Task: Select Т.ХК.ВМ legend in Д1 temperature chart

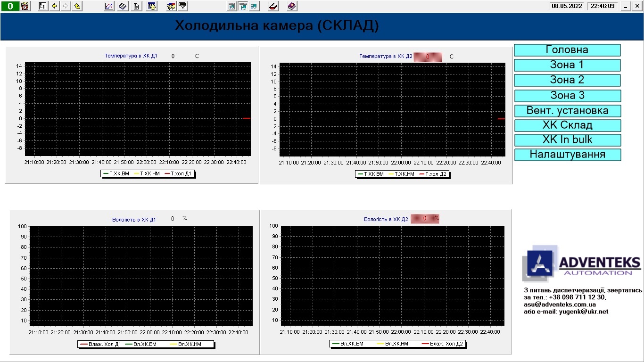Action: click(x=116, y=173)
